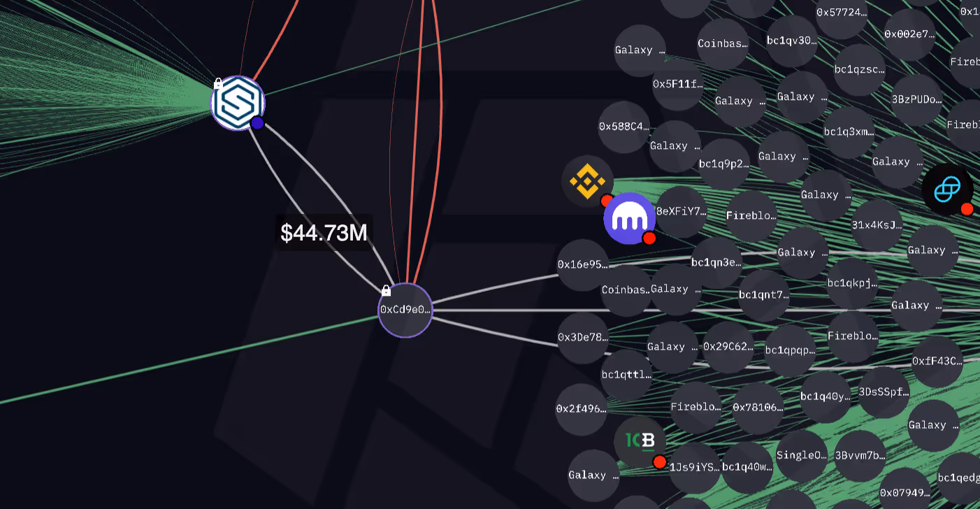Click the red alert dot under the Gemini icon
Screen dimensions: 980x509
click(967, 209)
